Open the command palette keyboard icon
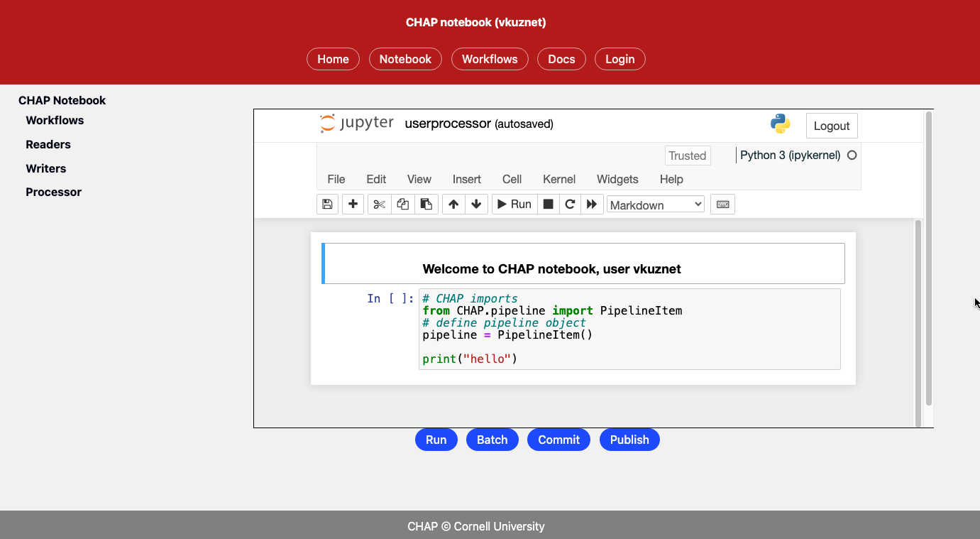Viewport: 980px width, 539px height. click(x=722, y=205)
